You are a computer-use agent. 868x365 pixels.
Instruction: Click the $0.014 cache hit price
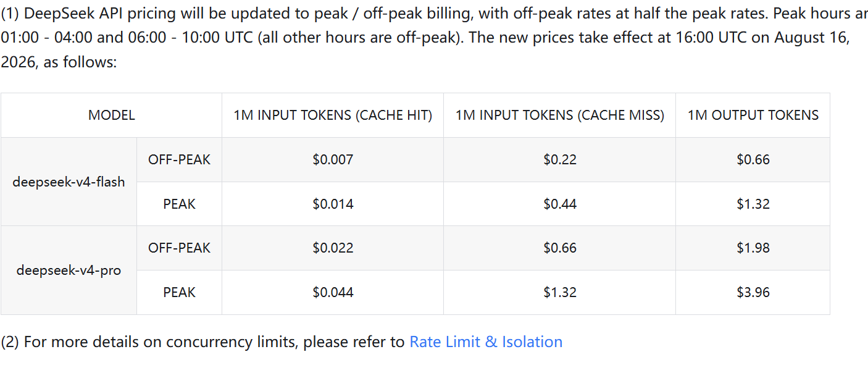coord(333,204)
